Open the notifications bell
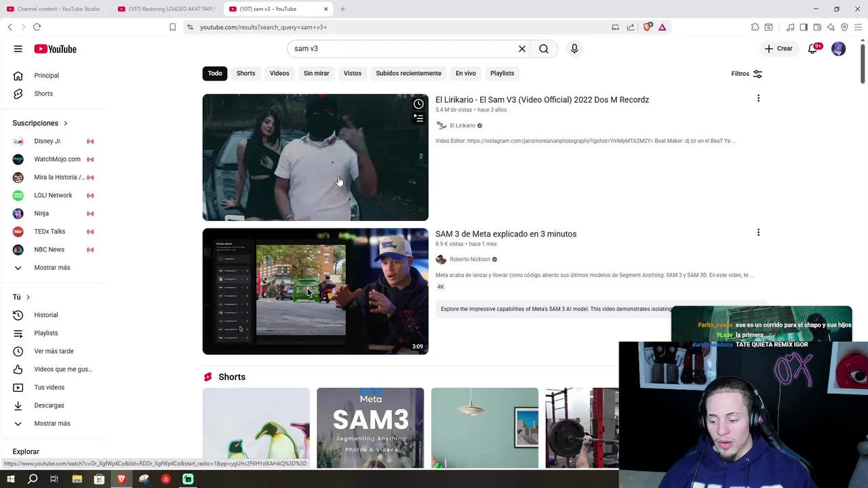This screenshot has width=868, height=488. click(813, 49)
